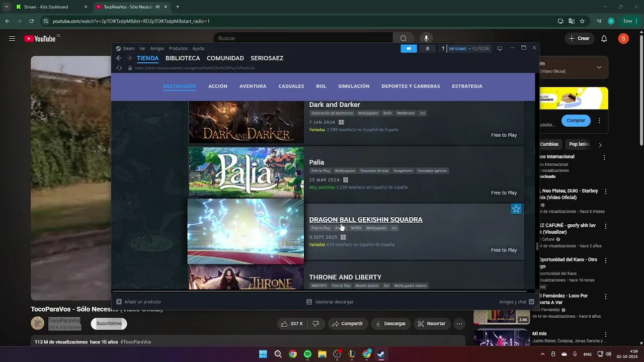Open the Amigos menu in Steam
Image resolution: width=644 pixels, height=362 pixels.
157,49
